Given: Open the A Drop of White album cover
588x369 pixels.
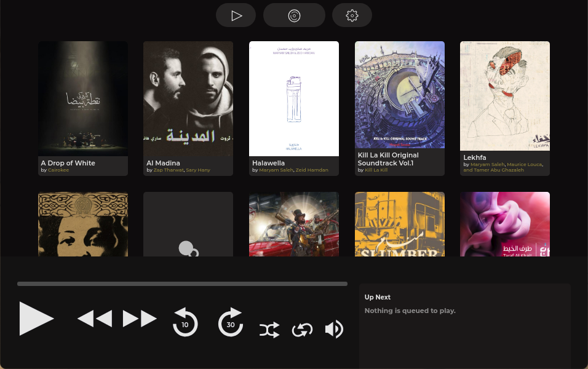Looking at the screenshot, I should click(x=83, y=98).
